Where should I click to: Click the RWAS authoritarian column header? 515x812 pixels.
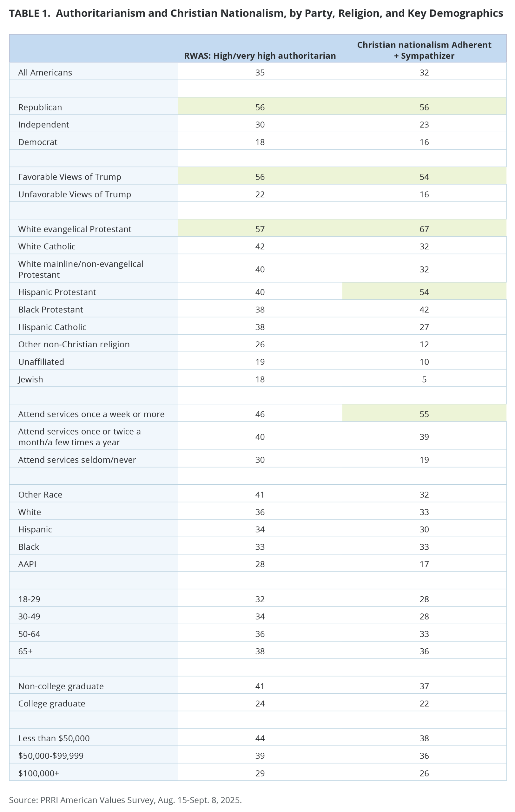(260, 56)
